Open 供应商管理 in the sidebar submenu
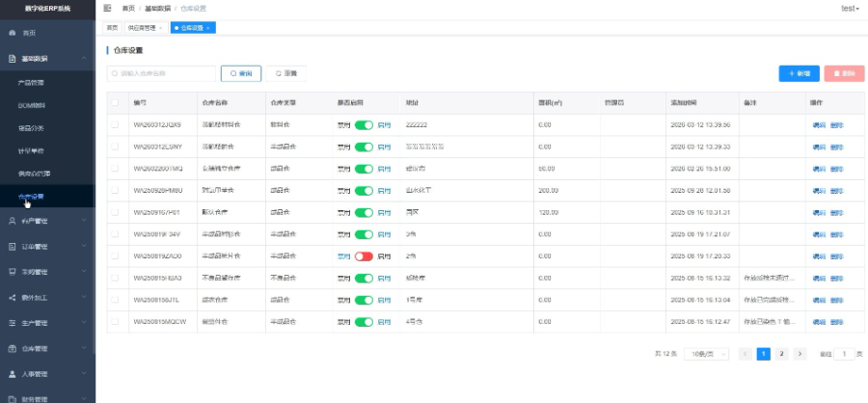 35,174
